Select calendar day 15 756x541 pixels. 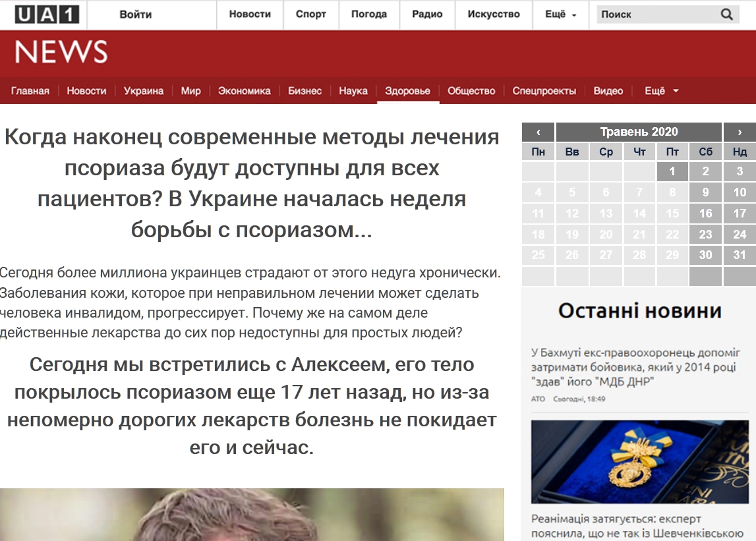672,213
